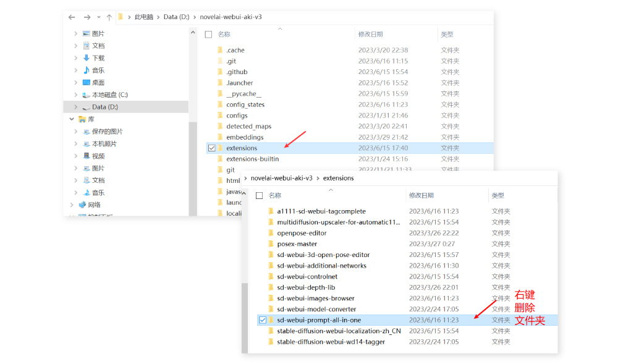Sort by 名称 in extensions window
The width and height of the screenshot is (618, 364).
click(x=275, y=195)
